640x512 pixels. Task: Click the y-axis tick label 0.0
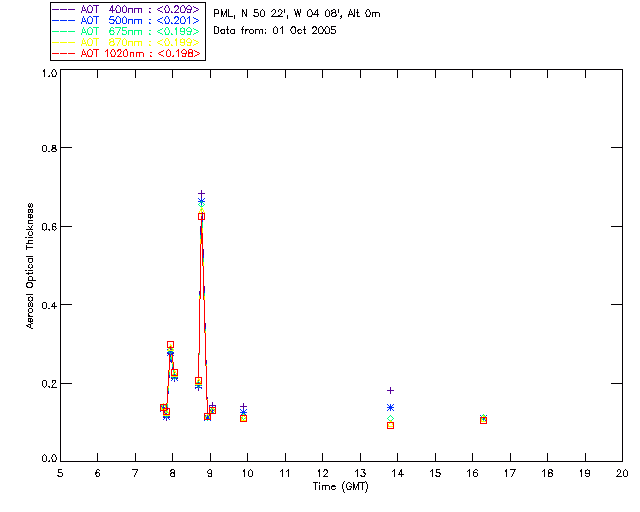click(49, 459)
